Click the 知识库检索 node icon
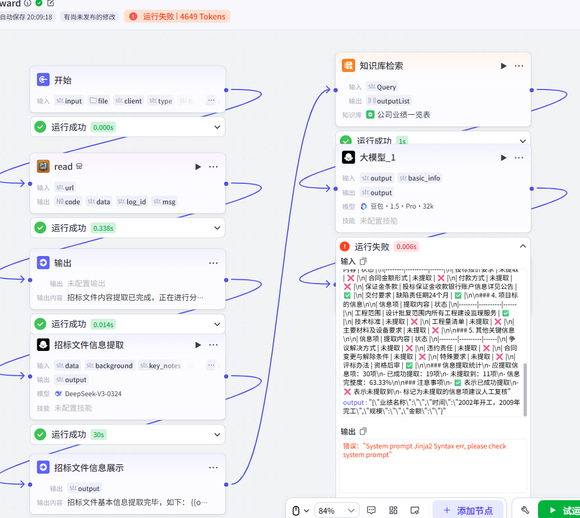The height and width of the screenshot is (518, 580). (x=348, y=65)
